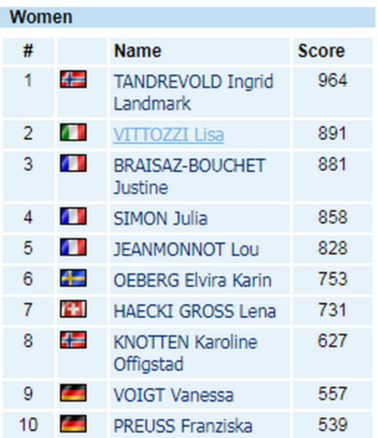Viewport: 378px width, 438px height.
Task: Click the Name column header
Action: point(138,51)
